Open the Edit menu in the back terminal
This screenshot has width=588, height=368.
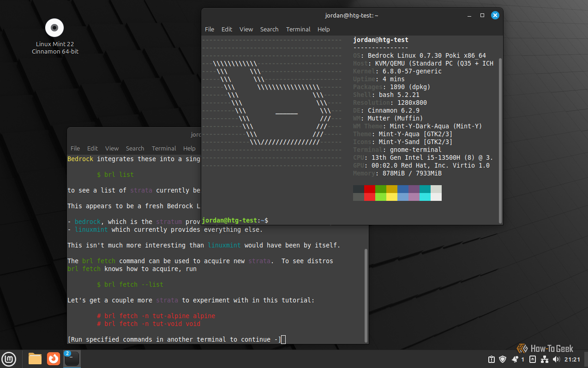point(93,148)
